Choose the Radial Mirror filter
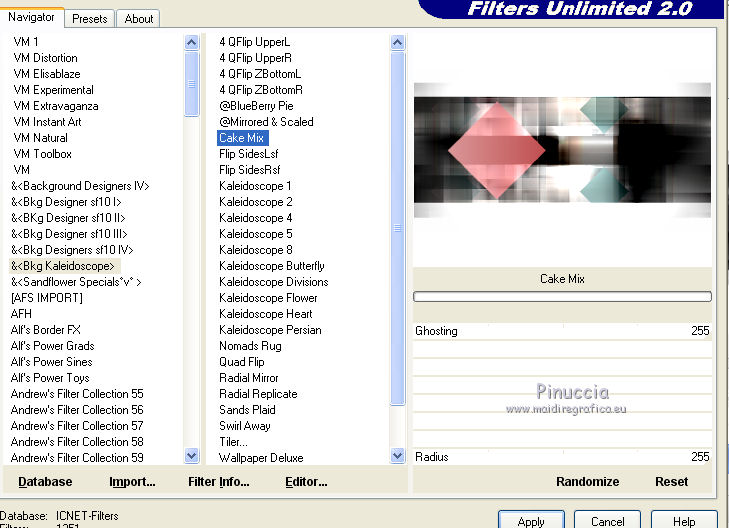729x528 pixels. pyautogui.click(x=249, y=378)
